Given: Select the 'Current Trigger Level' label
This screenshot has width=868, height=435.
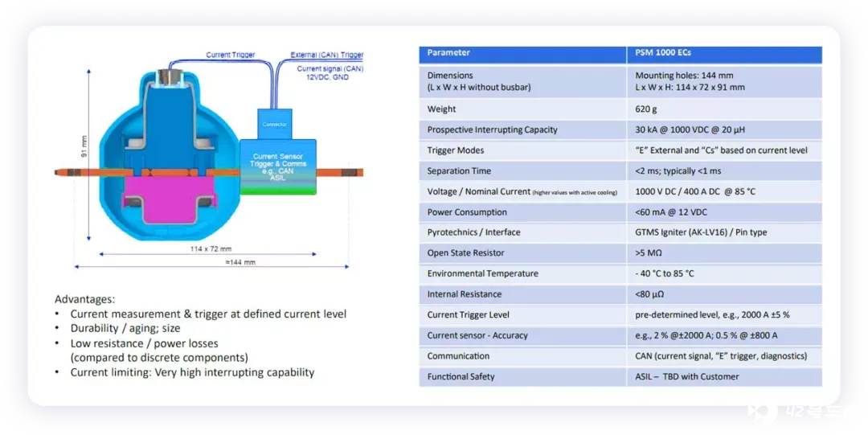Looking at the screenshot, I should coord(468,314).
